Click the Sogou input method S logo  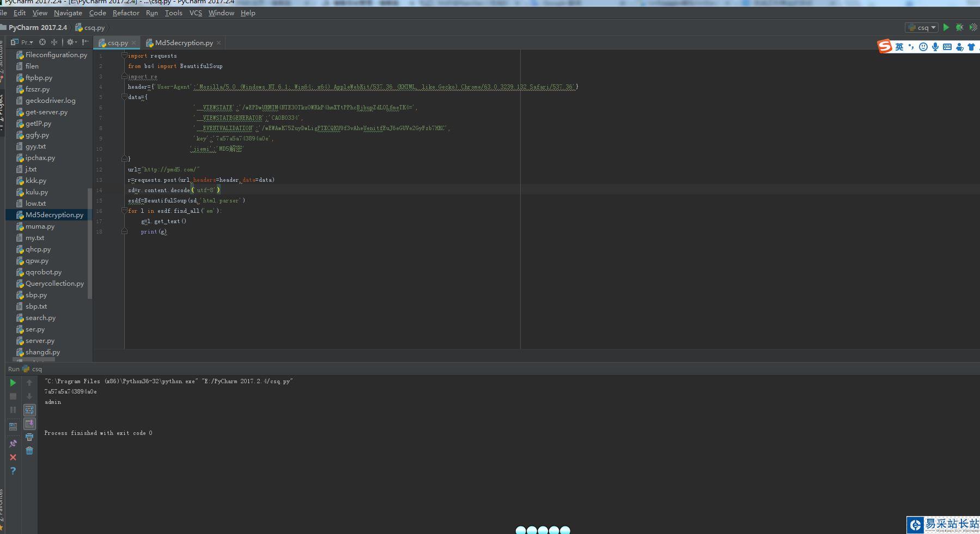coord(885,46)
